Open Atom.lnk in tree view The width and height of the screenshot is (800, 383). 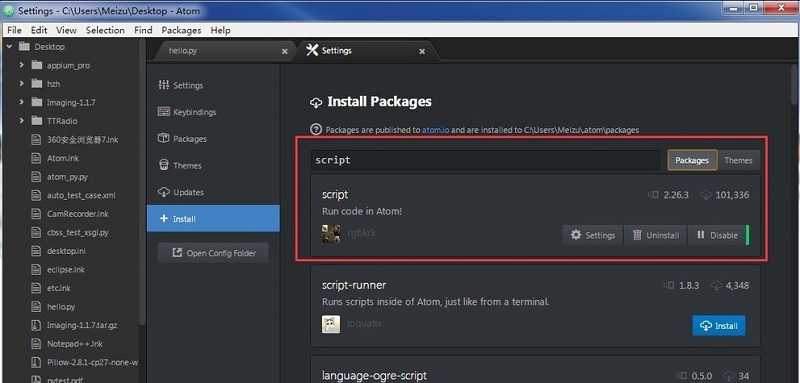click(63, 158)
